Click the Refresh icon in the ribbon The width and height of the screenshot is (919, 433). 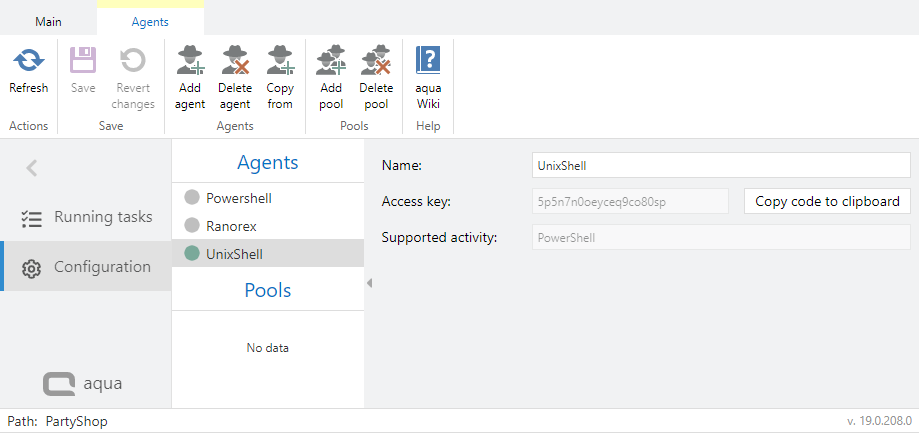[x=28, y=62]
